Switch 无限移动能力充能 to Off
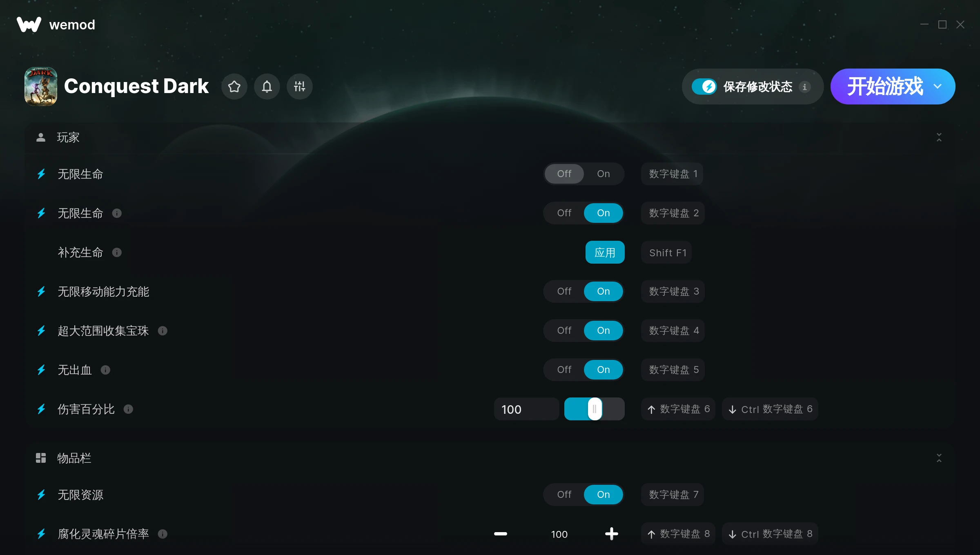Screen dimensions: 980x555 point(564,291)
